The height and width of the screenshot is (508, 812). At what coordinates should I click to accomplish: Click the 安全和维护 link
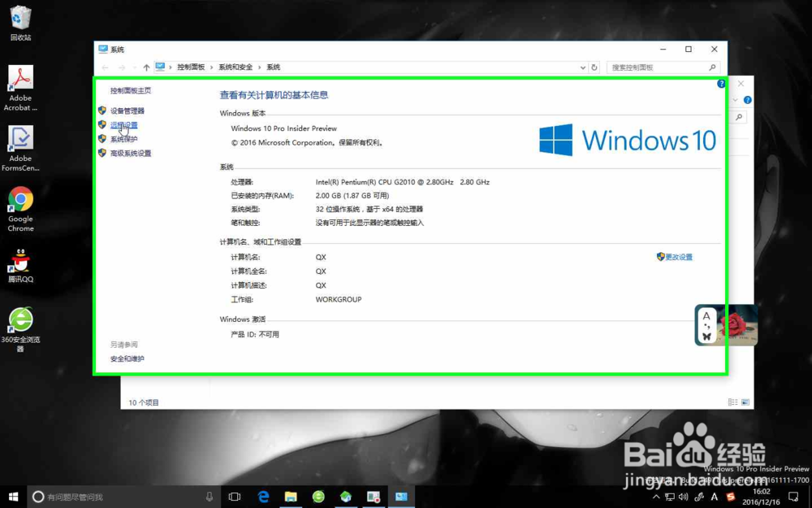coord(126,357)
